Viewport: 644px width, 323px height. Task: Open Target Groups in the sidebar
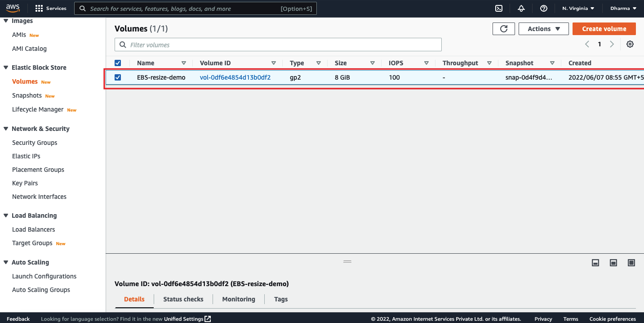[x=32, y=243]
